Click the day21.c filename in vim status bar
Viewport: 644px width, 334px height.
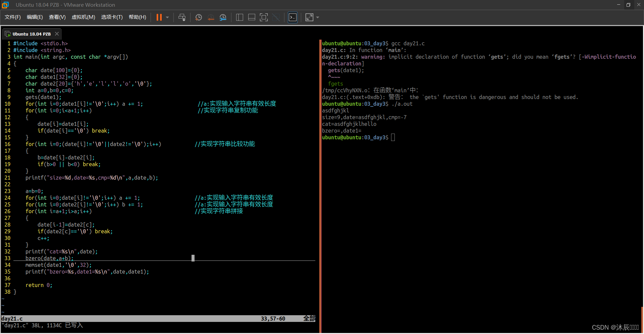(x=12, y=319)
